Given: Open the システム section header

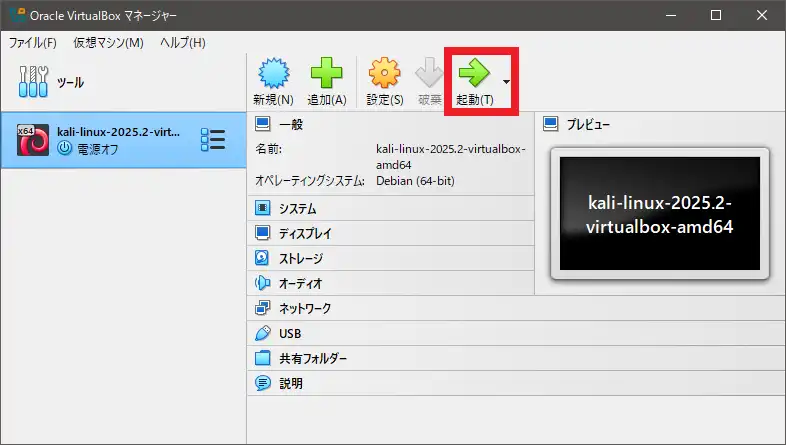Looking at the screenshot, I should 391,208.
